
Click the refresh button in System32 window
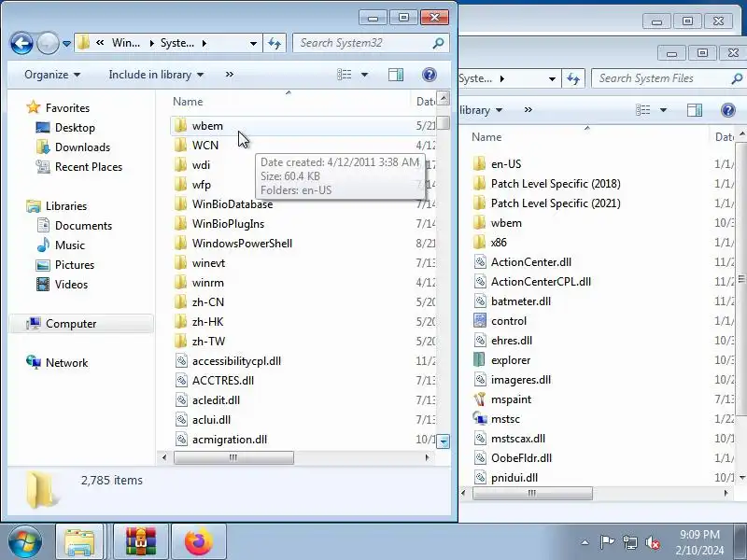click(275, 43)
